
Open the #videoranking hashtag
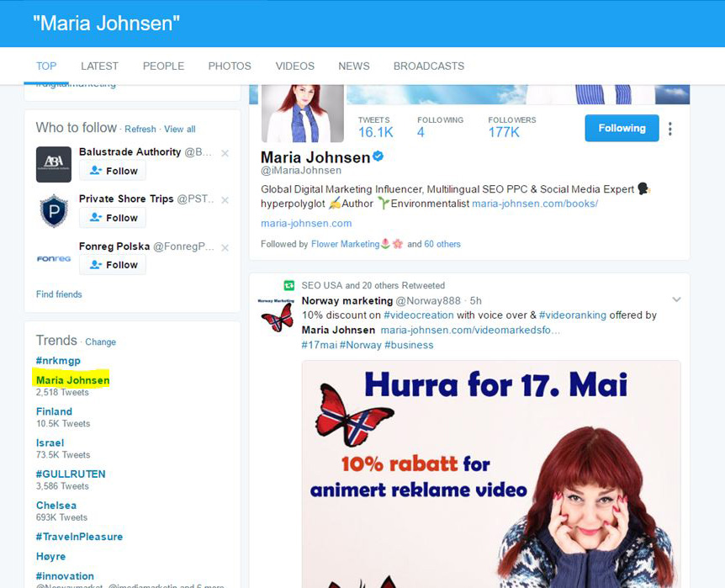click(573, 315)
